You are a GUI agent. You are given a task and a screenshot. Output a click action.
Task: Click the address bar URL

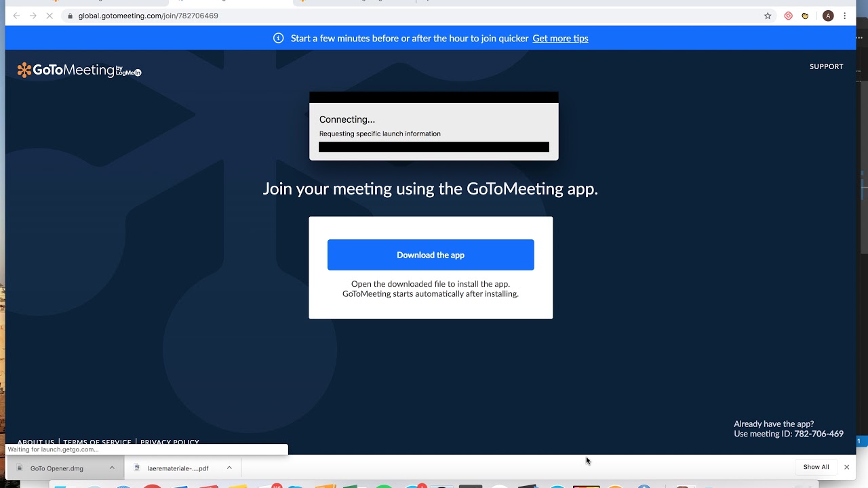(148, 16)
